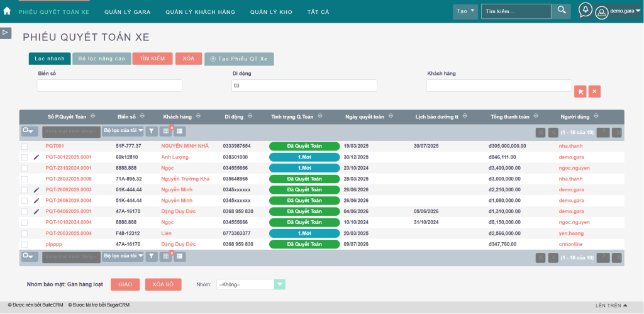Edit record PQT-04062026.0001 with the pencil icon
Image resolution: width=644 pixels, height=314 pixels.
[36, 211]
